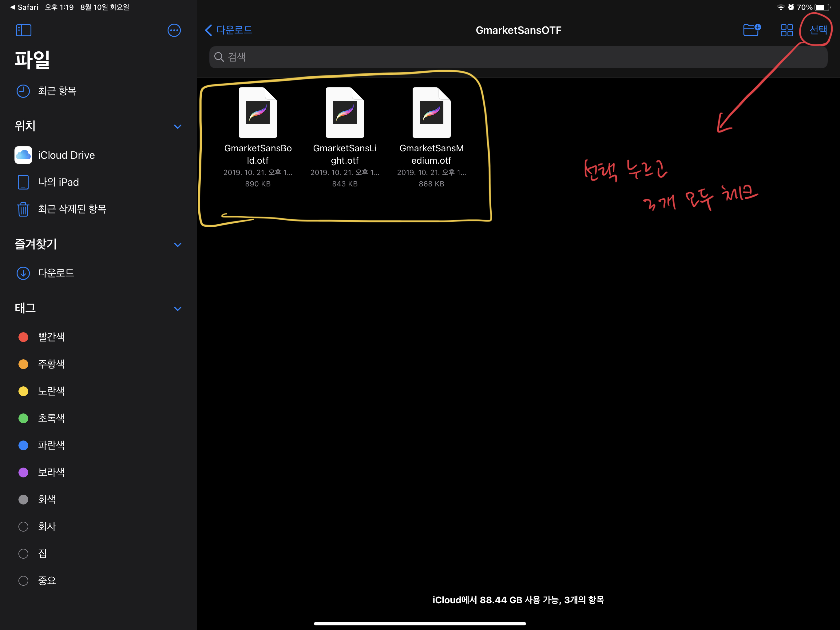Click the iPad device icon

pyautogui.click(x=23, y=182)
